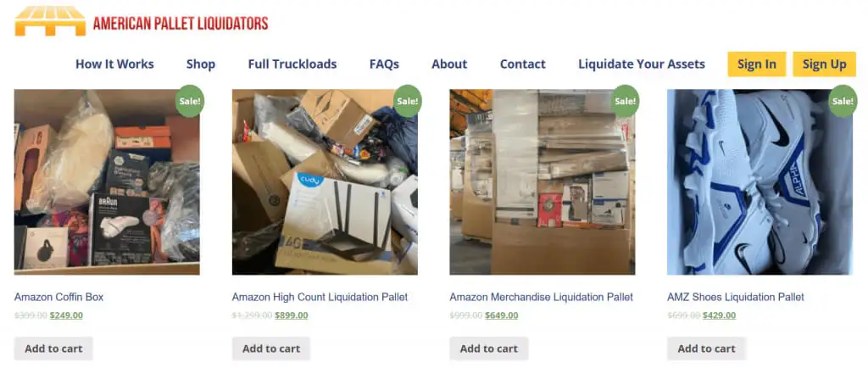Open the wrapped Merchandise pallet image

coord(542,182)
